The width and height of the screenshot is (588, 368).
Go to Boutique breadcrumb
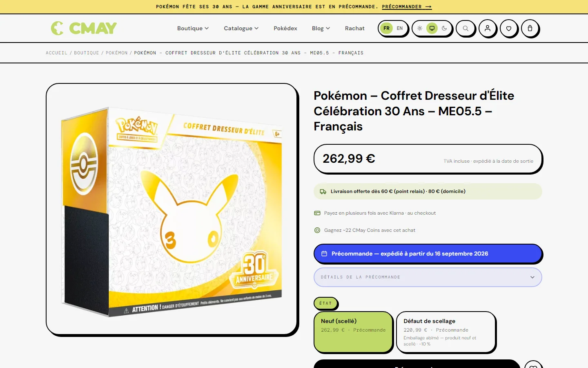[87, 53]
